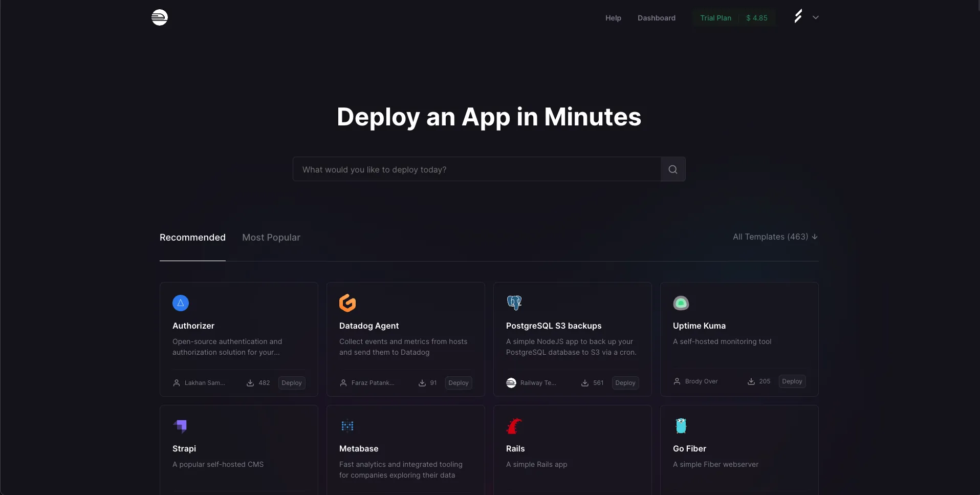Click the Datadog 'Collect events' description

pyautogui.click(x=403, y=347)
